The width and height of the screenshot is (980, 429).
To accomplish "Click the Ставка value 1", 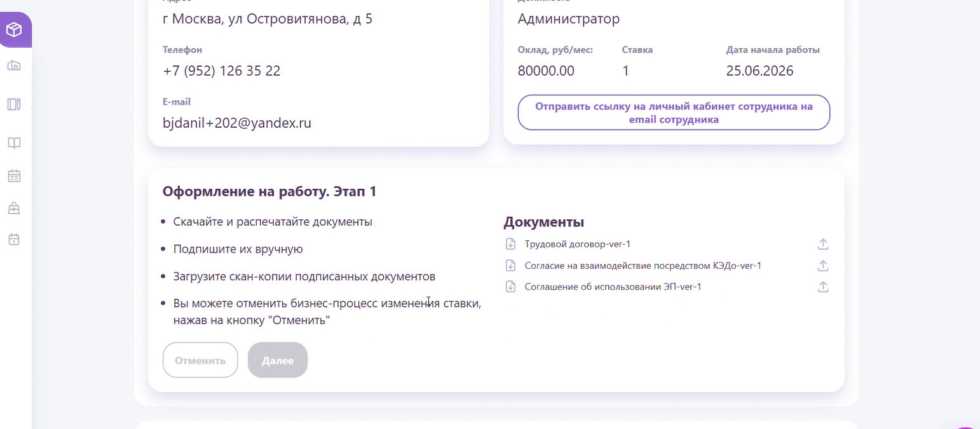I will 626,71.
